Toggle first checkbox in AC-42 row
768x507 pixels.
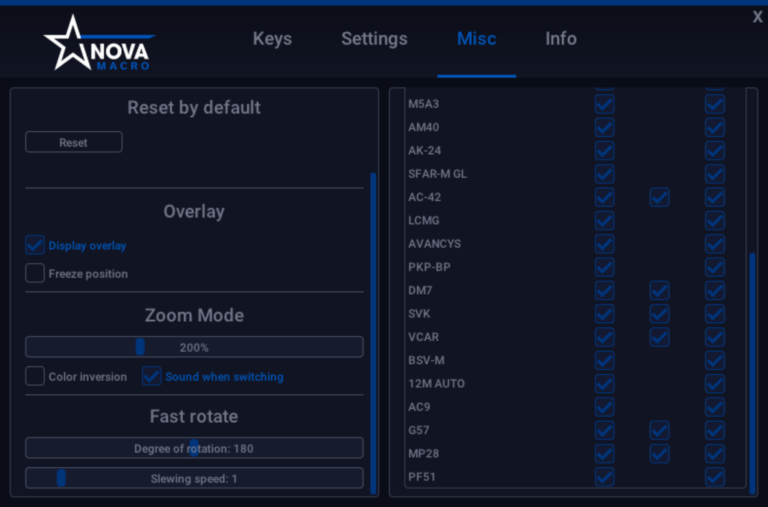605,197
